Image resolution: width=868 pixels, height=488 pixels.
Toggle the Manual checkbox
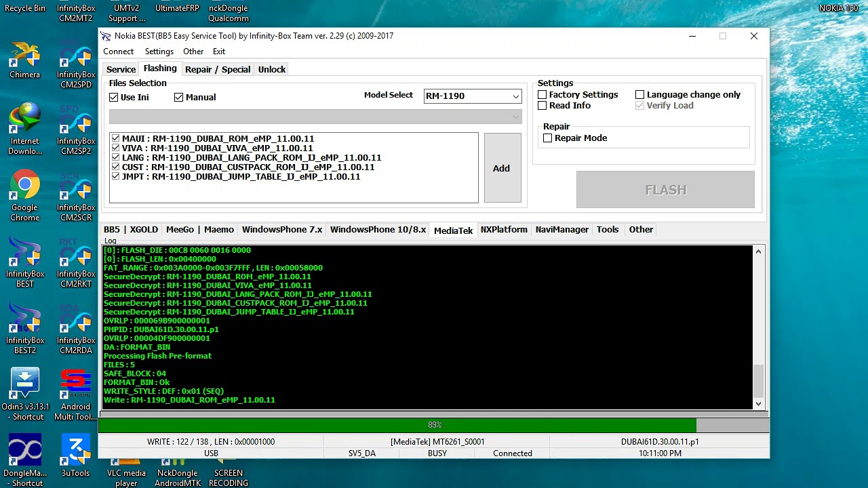click(x=179, y=98)
